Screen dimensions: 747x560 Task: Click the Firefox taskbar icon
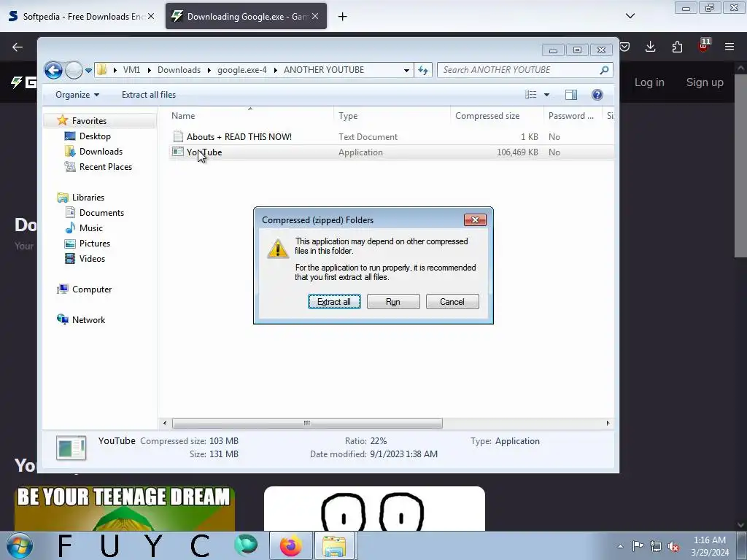(x=290, y=545)
